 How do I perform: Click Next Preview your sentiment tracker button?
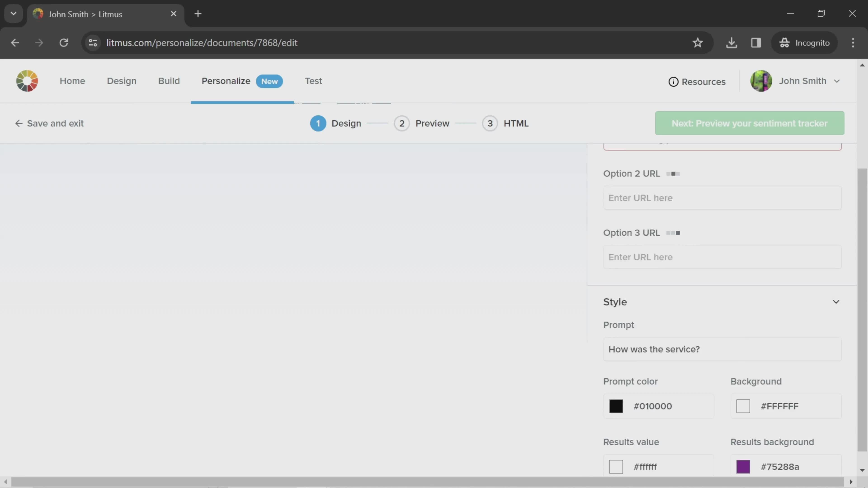pos(749,123)
